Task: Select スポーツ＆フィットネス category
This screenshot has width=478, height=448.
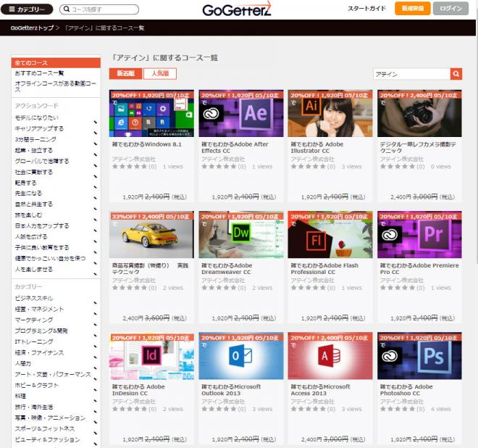Action: 45,428
